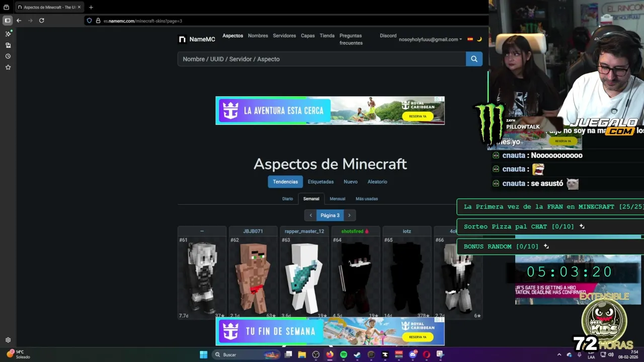Click the NameMC logo
This screenshot has width=644, height=362.
click(x=197, y=39)
